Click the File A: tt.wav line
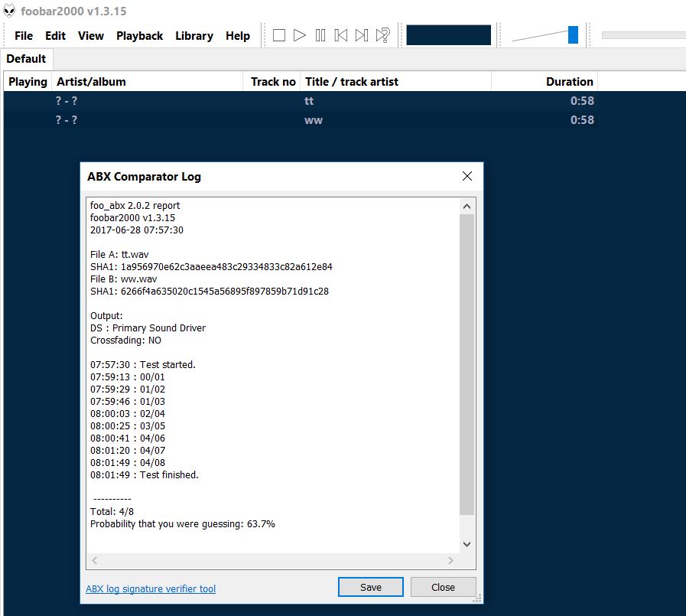This screenshot has height=616, width=686. [x=119, y=254]
